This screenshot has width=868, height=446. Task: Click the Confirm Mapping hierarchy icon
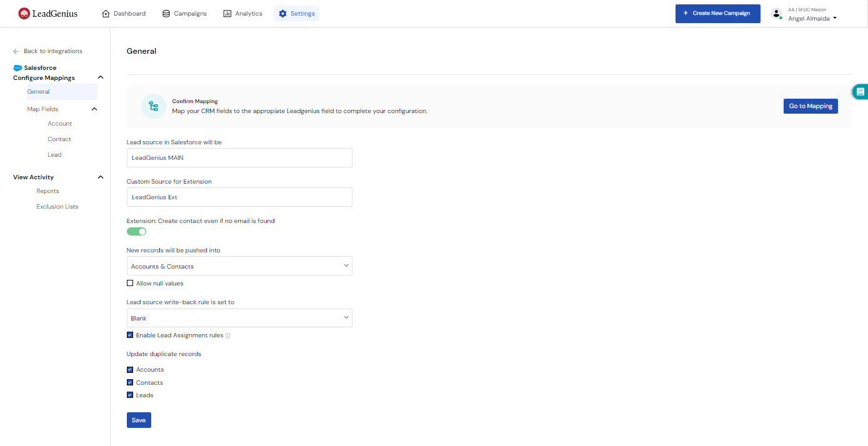click(153, 106)
